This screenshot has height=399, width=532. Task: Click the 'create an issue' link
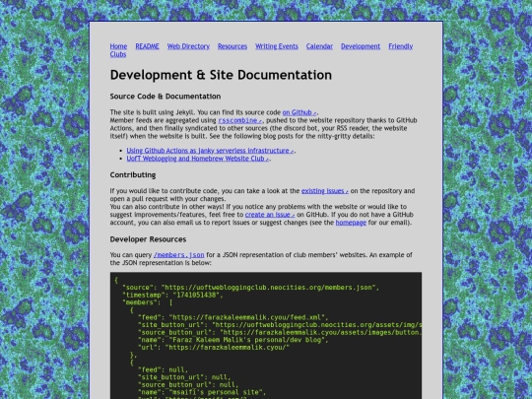(x=270, y=215)
